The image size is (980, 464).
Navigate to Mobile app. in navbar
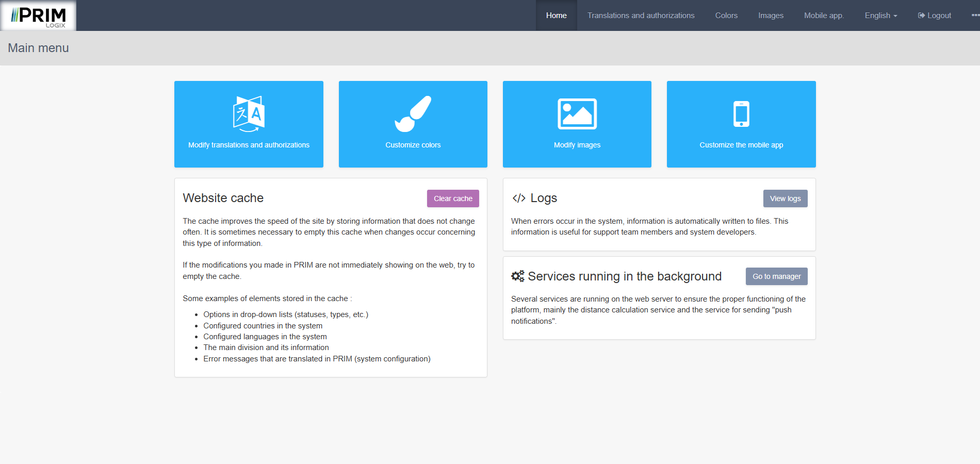click(x=824, y=15)
